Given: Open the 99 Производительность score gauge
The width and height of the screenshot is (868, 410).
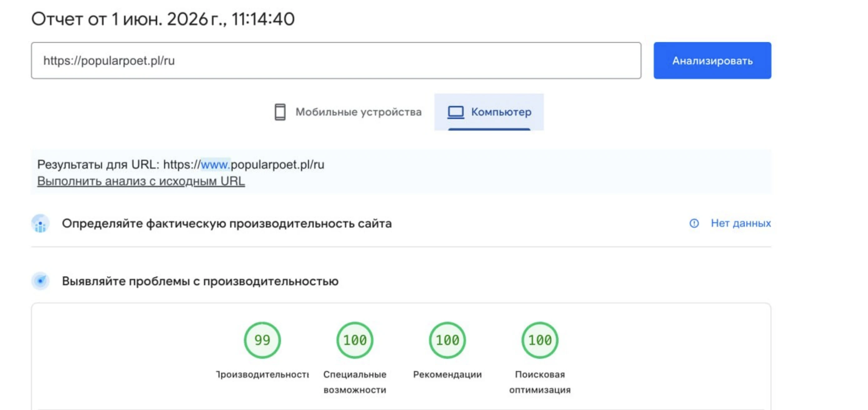Looking at the screenshot, I should coord(262,340).
